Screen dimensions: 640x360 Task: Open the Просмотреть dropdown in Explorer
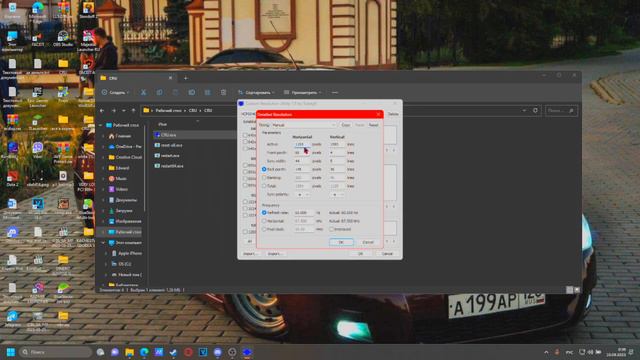pyautogui.click(x=303, y=93)
